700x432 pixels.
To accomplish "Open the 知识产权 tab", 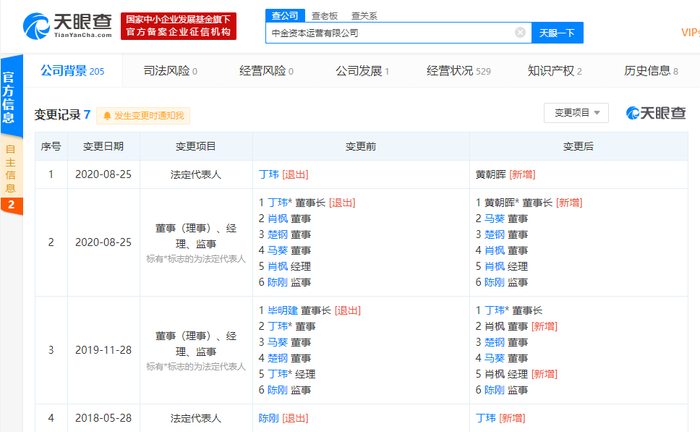I will coord(554,71).
